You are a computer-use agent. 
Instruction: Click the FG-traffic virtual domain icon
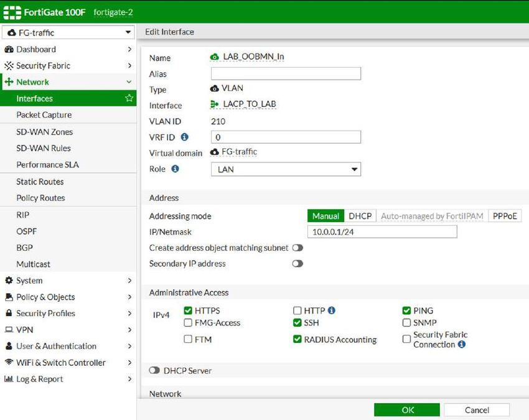[x=214, y=152]
